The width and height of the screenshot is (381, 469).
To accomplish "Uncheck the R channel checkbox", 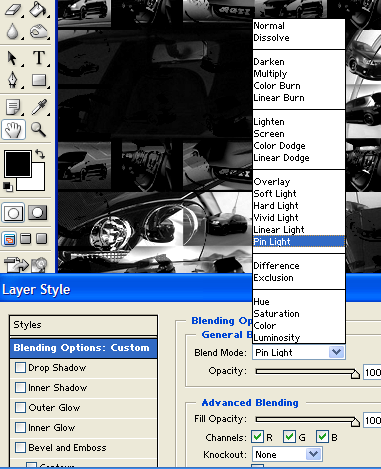I will pos(257,437).
